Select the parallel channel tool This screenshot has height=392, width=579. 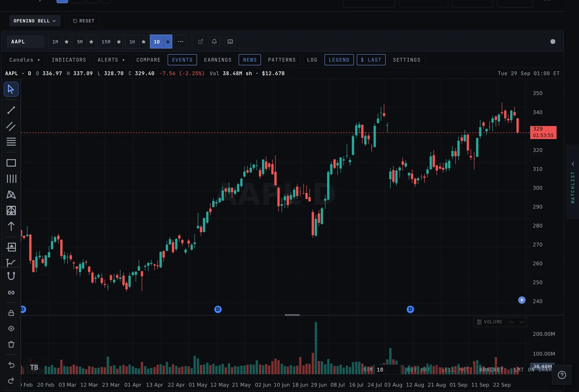[x=11, y=126]
